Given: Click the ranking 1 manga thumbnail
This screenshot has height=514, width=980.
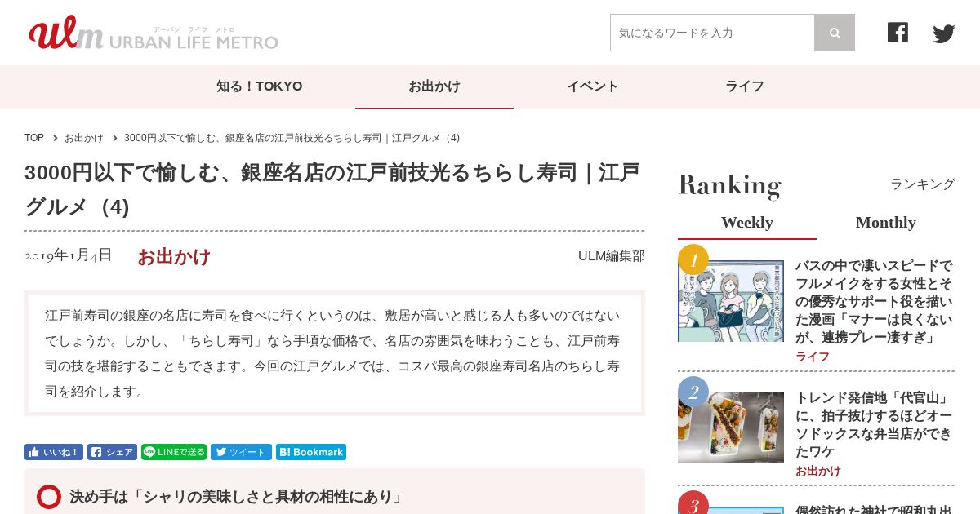Looking at the screenshot, I should pyautogui.click(x=731, y=301).
